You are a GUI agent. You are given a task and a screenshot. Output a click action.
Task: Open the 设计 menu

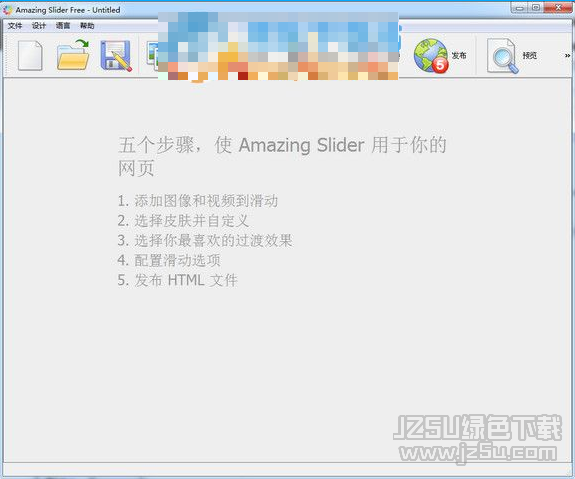[39, 25]
